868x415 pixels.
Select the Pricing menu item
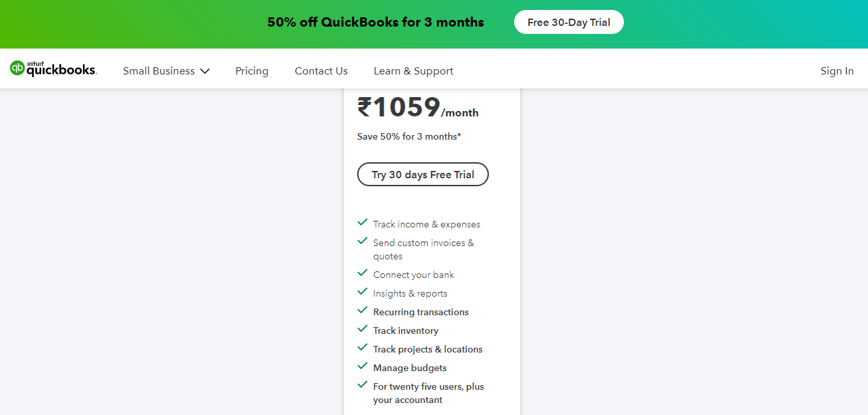coord(251,70)
